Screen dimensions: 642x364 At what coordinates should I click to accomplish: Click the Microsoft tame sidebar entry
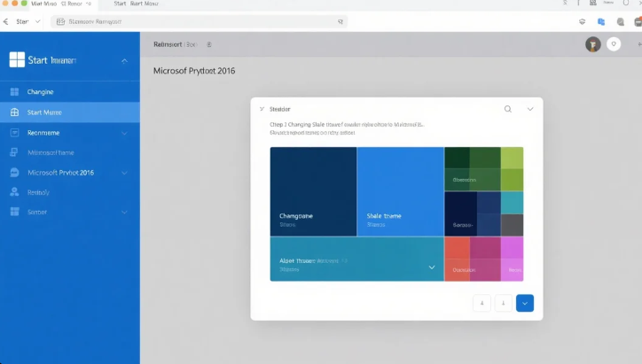[69, 152]
